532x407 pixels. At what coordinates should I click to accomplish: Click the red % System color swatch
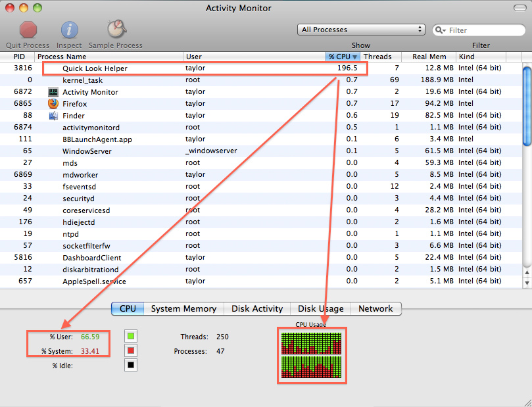[x=131, y=350]
